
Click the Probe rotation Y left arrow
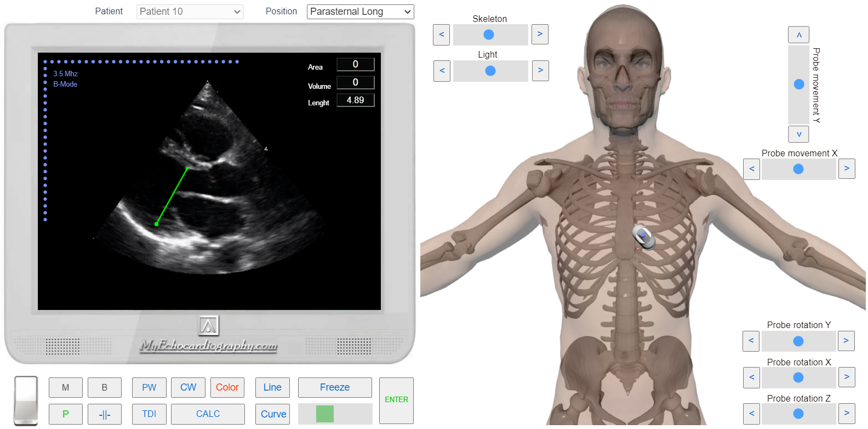point(751,341)
